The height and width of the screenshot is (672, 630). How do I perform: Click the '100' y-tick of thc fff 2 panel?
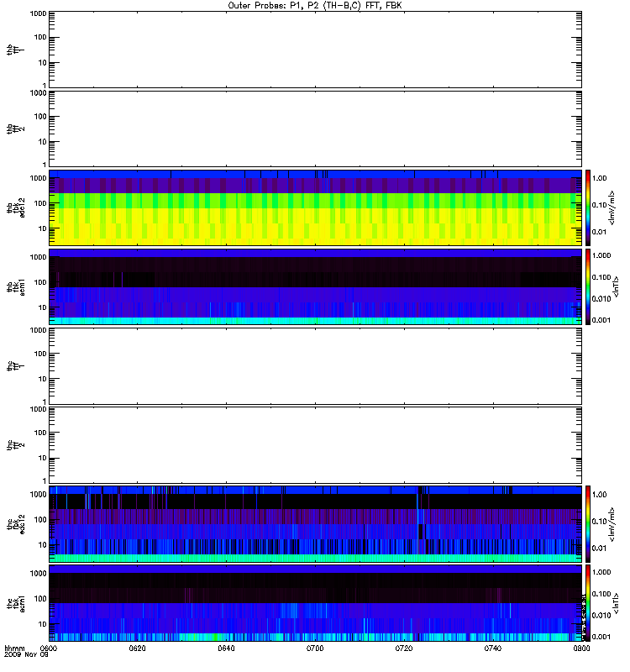(40, 433)
